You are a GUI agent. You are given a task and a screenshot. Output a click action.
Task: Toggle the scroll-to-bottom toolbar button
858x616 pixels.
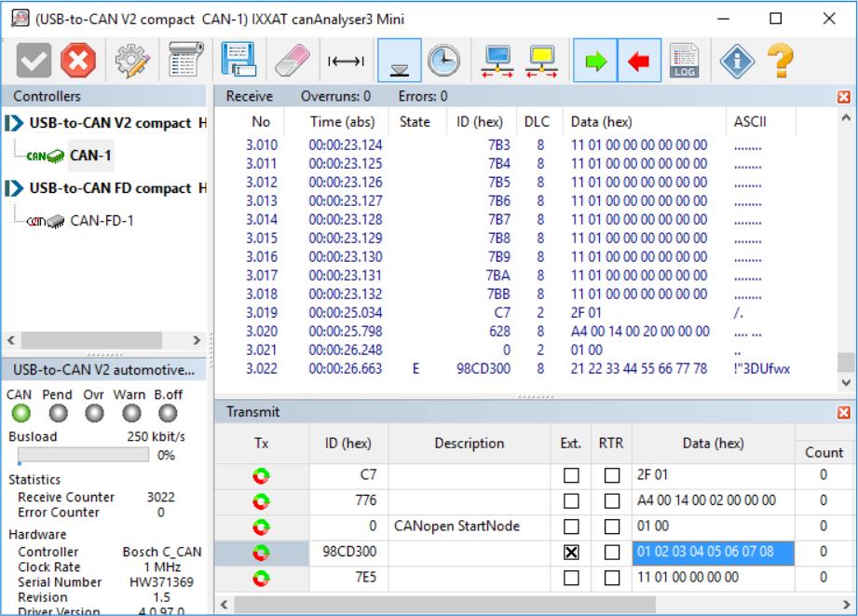(x=400, y=61)
